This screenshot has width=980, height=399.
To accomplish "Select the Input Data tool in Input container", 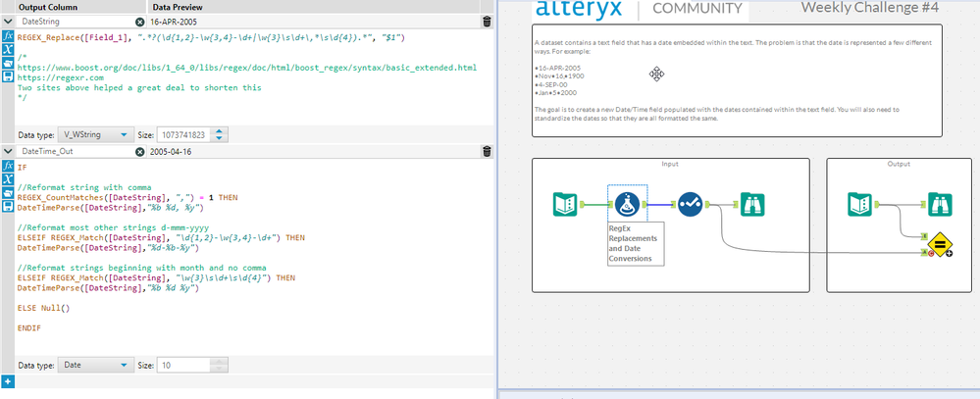I will coord(565,204).
